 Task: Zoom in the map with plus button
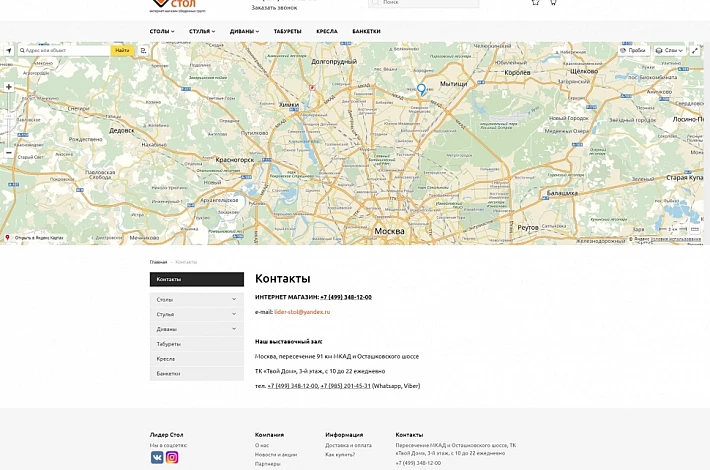[x=9, y=87]
